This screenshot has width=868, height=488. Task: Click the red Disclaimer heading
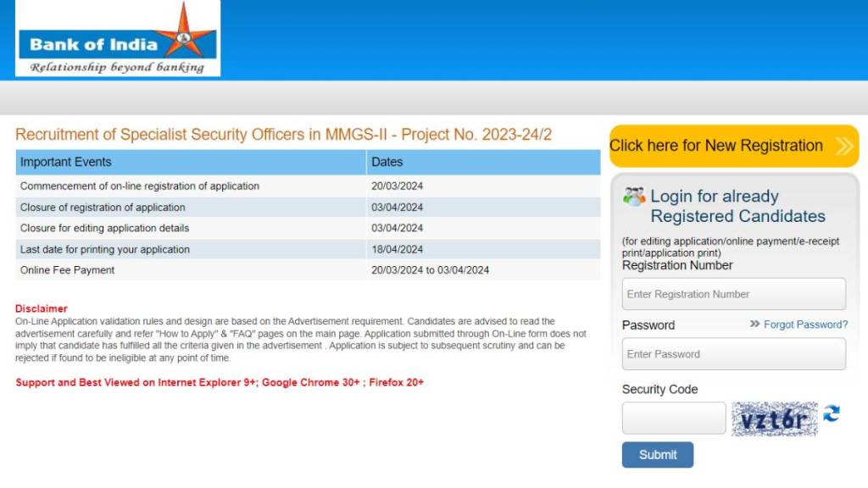point(41,308)
